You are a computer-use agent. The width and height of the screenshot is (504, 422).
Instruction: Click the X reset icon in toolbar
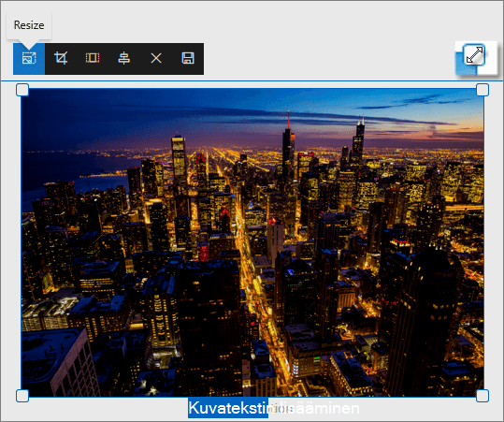tap(156, 59)
